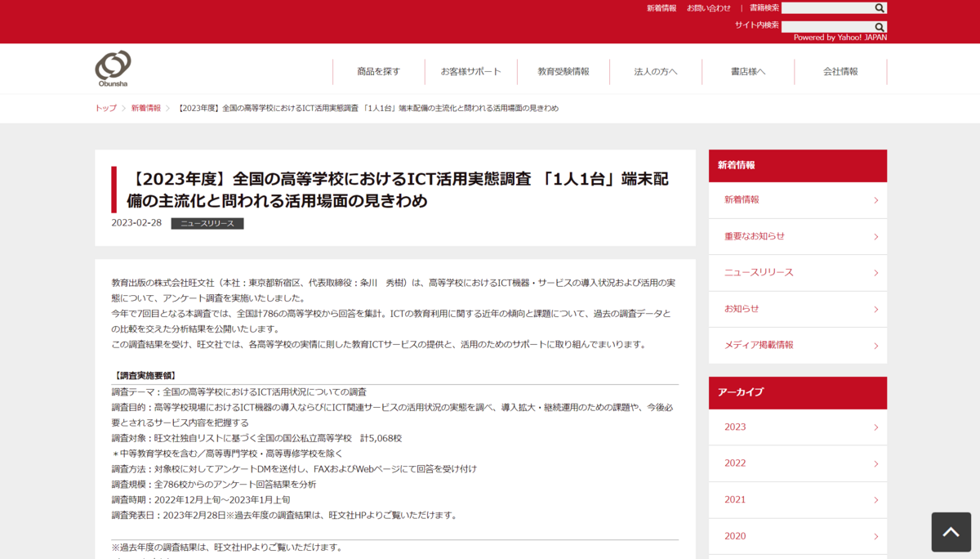Go to トップ breadcrumb link
The height and width of the screenshot is (559, 980).
pyautogui.click(x=106, y=108)
